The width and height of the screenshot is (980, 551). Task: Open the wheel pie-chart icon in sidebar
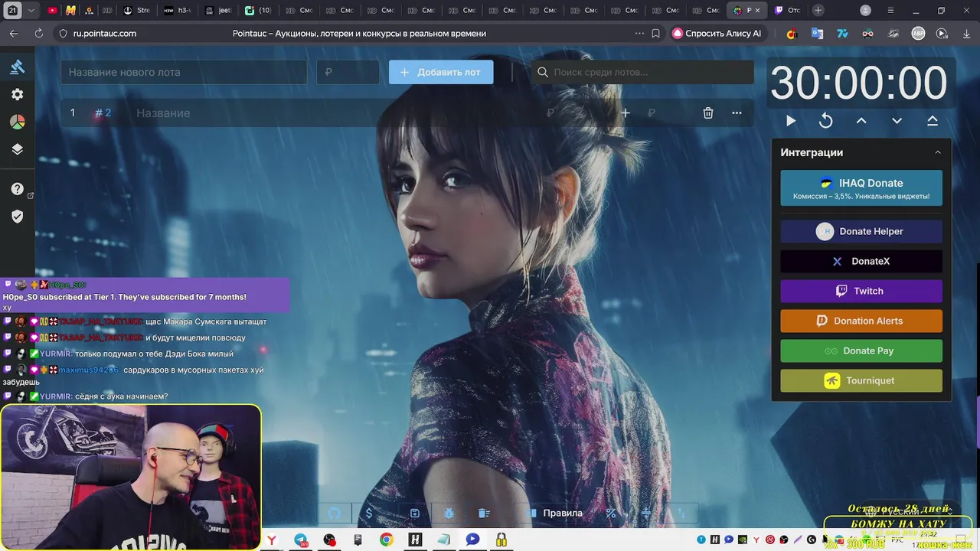[x=17, y=122]
